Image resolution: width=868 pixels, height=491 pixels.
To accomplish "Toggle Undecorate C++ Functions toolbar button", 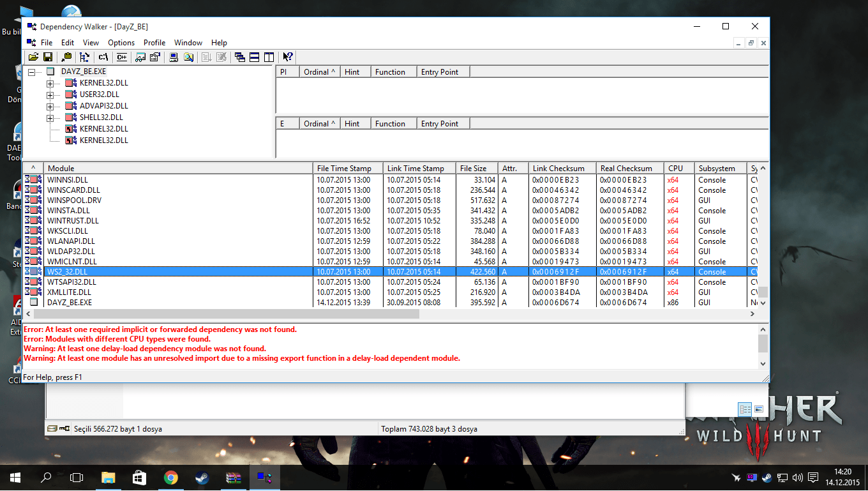I will click(122, 57).
